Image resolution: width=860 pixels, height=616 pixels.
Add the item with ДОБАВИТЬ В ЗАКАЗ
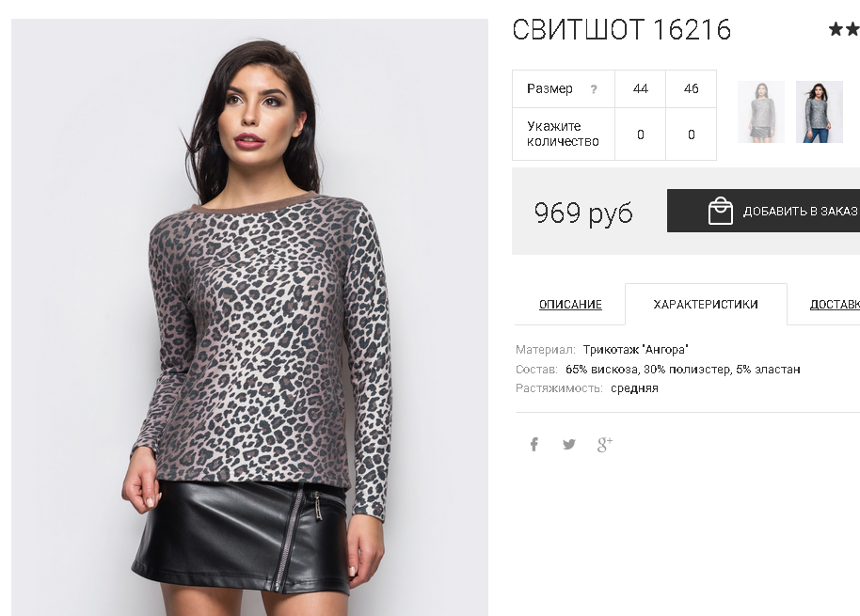click(x=763, y=211)
